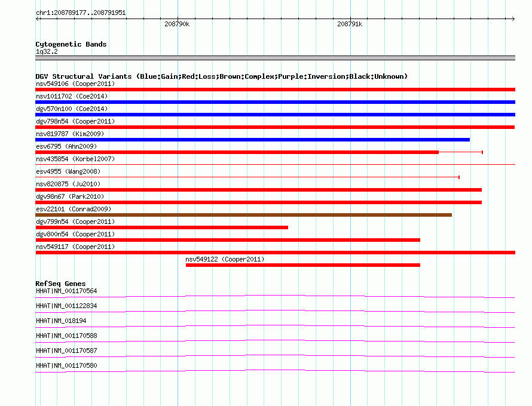Click the red bar under nsv549122

(303, 265)
